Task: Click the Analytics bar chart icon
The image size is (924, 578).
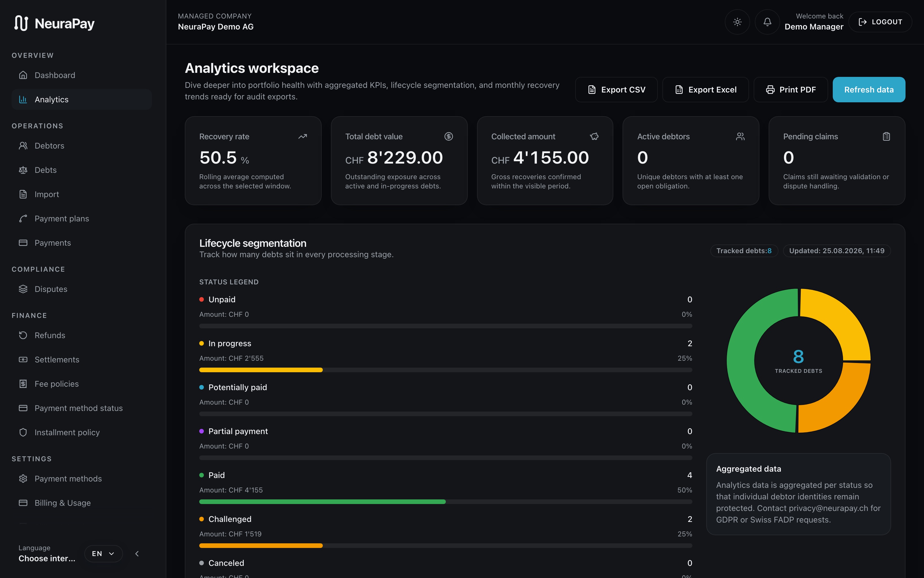Action: pyautogui.click(x=23, y=99)
